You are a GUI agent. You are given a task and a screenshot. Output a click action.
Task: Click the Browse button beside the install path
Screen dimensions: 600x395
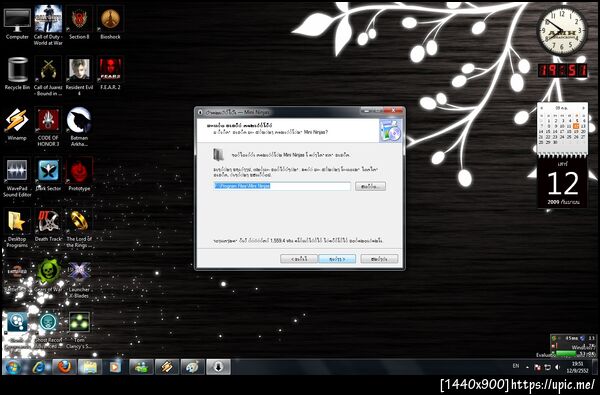coord(370,186)
